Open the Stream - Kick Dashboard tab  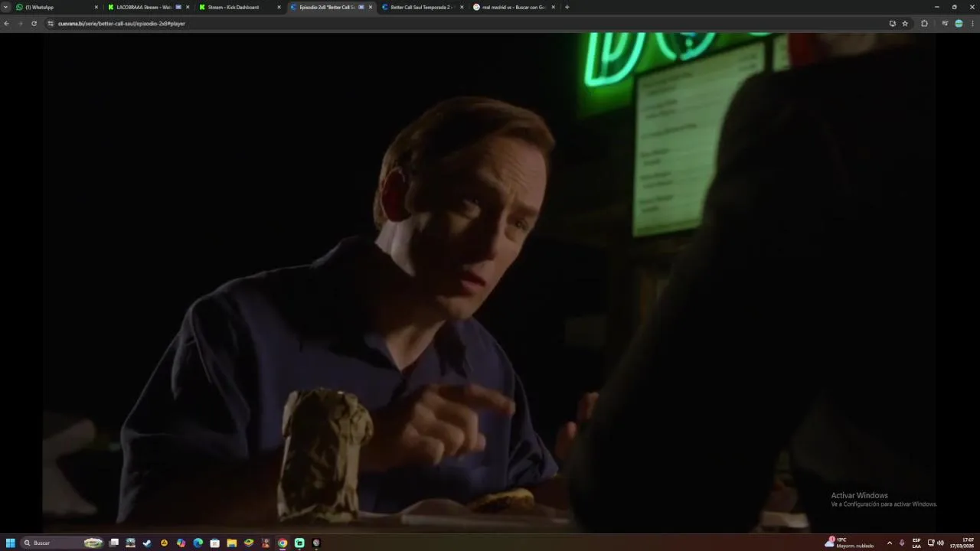(x=240, y=7)
